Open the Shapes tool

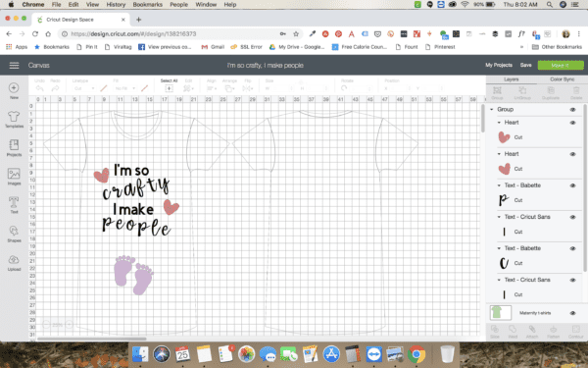coord(14,234)
